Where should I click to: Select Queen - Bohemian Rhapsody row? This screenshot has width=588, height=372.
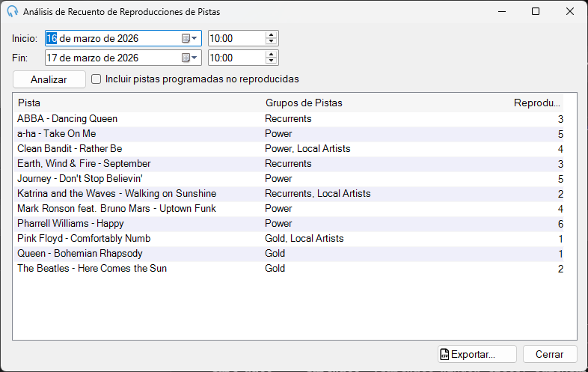pyautogui.click(x=288, y=254)
